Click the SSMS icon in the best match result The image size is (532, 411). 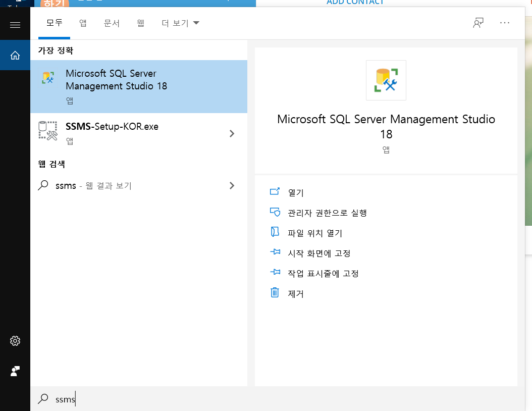pyautogui.click(x=48, y=78)
